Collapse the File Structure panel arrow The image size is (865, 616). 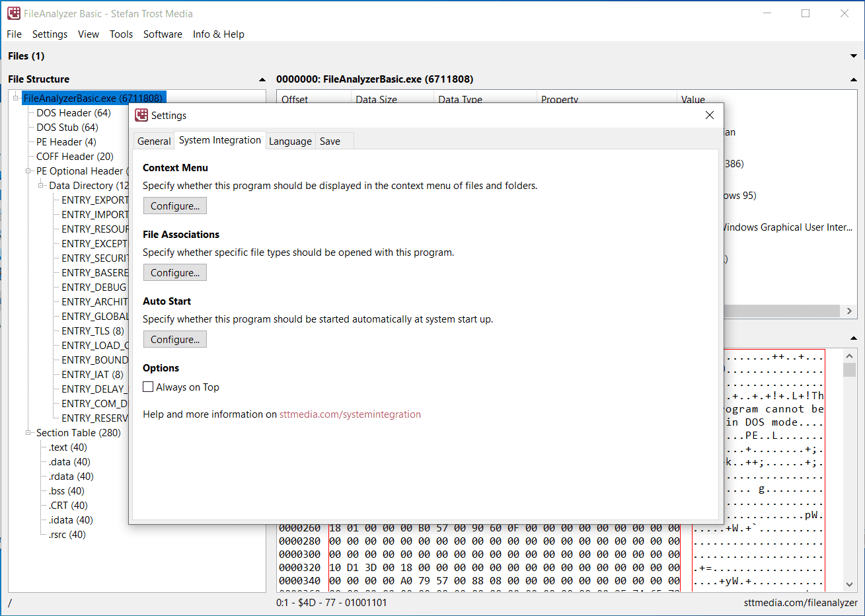[x=262, y=79]
